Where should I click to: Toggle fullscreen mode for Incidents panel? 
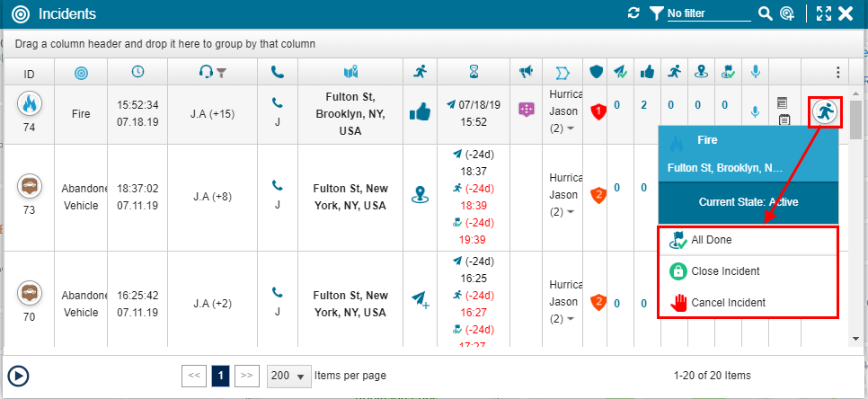[x=823, y=13]
